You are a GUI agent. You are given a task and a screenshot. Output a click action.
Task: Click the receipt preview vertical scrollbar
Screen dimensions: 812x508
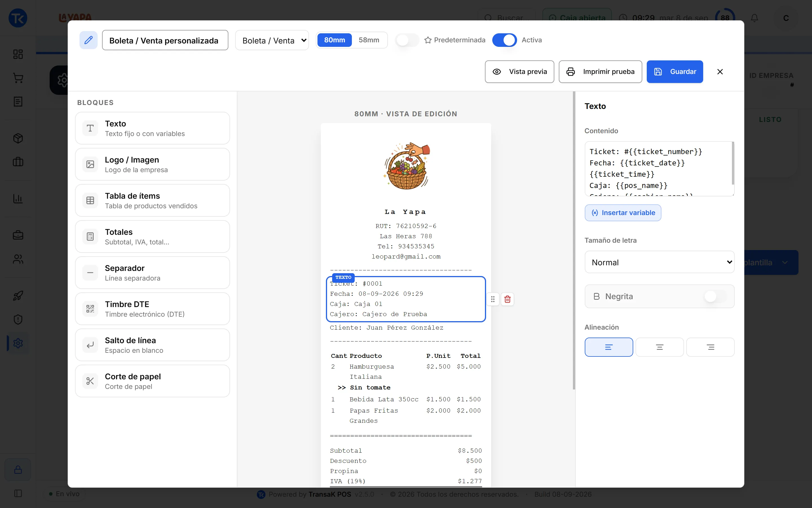point(574,240)
